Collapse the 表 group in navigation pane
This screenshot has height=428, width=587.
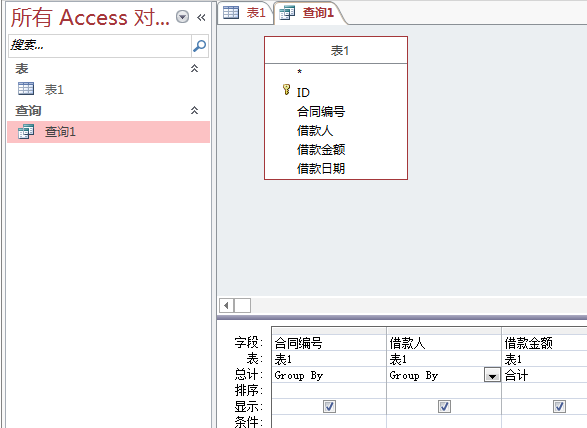click(x=194, y=68)
